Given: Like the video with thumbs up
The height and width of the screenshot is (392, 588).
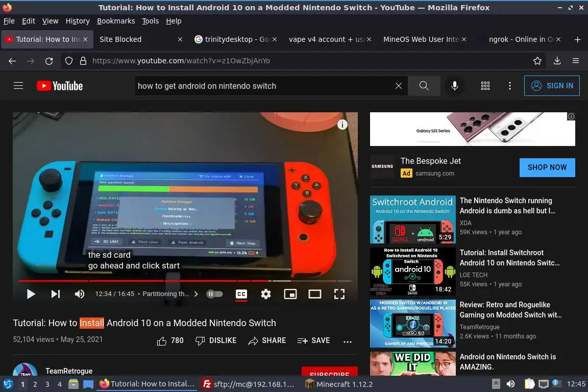Looking at the screenshot, I should click(x=170, y=340).
